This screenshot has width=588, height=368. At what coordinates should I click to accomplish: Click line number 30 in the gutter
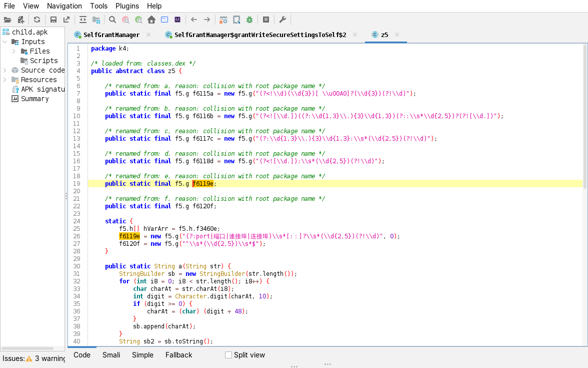76,266
